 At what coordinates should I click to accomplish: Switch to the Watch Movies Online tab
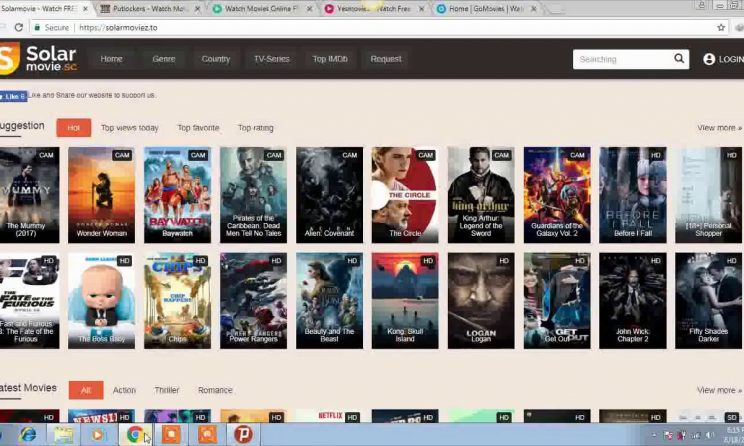point(260,9)
